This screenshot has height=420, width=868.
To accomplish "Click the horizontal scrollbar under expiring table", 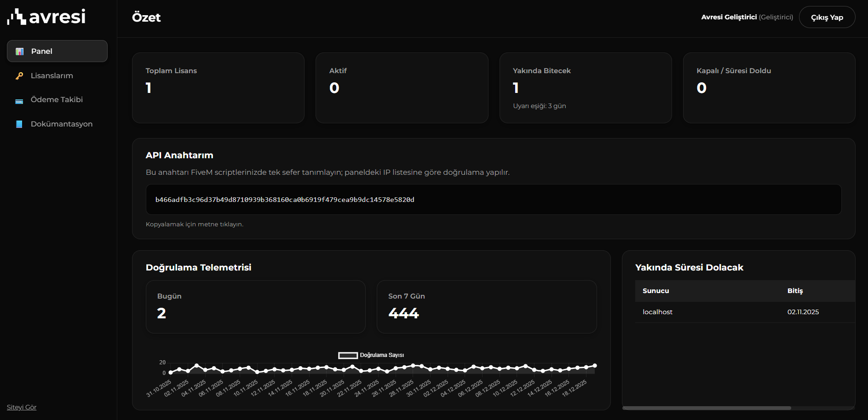I will click(707, 408).
